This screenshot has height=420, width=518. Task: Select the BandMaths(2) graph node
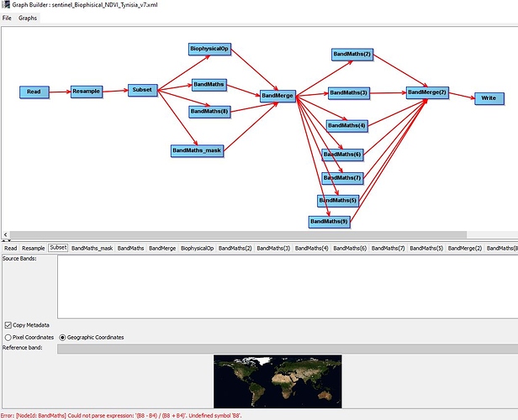(352, 55)
